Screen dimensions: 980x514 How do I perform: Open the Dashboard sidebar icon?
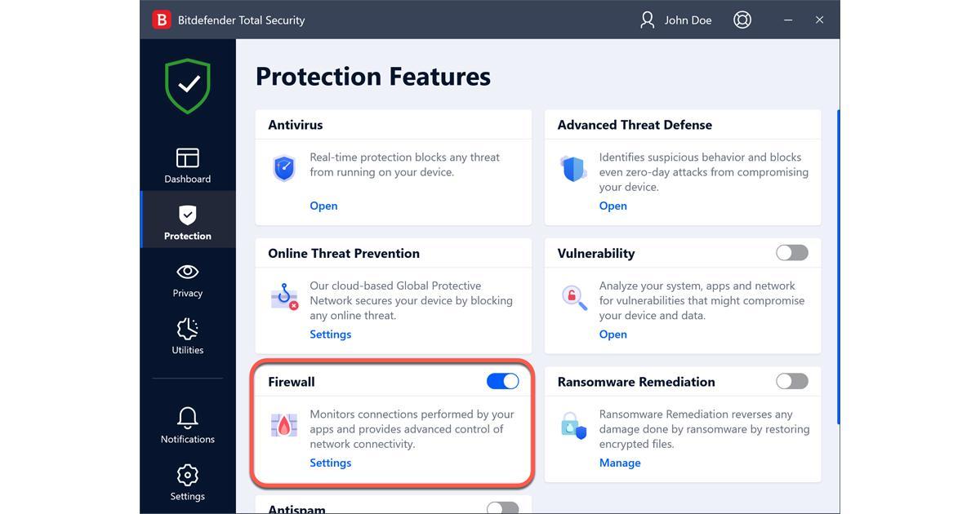pyautogui.click(x=188, y=157)
